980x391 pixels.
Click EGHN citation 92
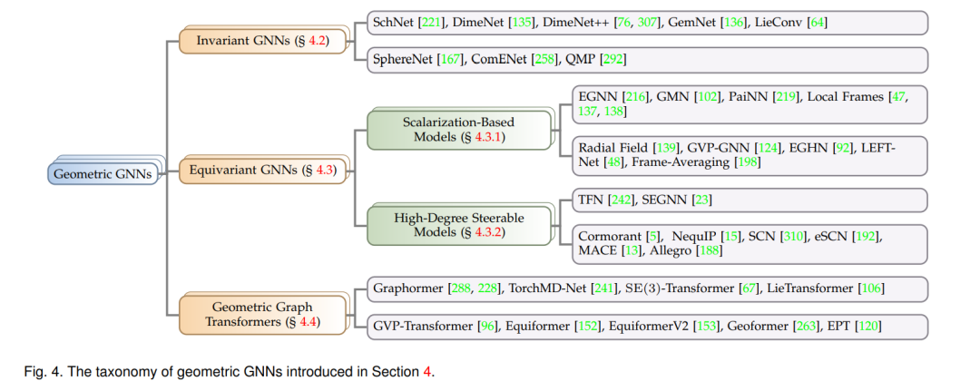tap(841, 148)
